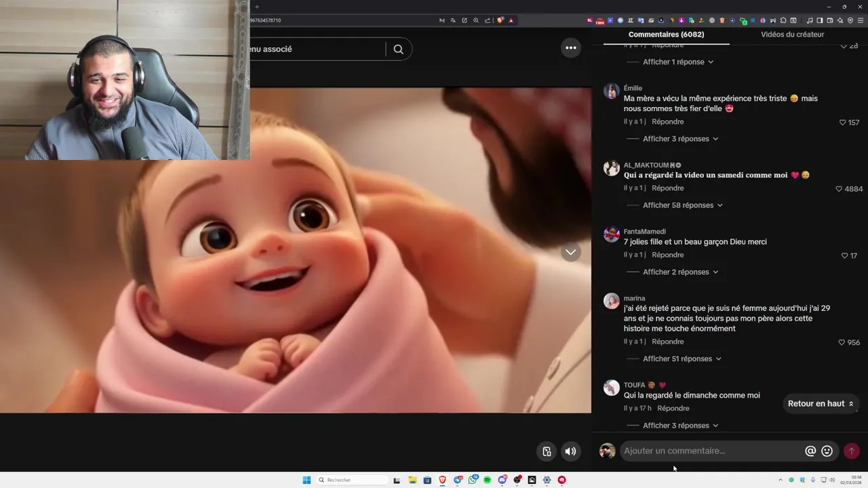Mute the video with speaker icon
Screen dimensions: 868x488
571,451
